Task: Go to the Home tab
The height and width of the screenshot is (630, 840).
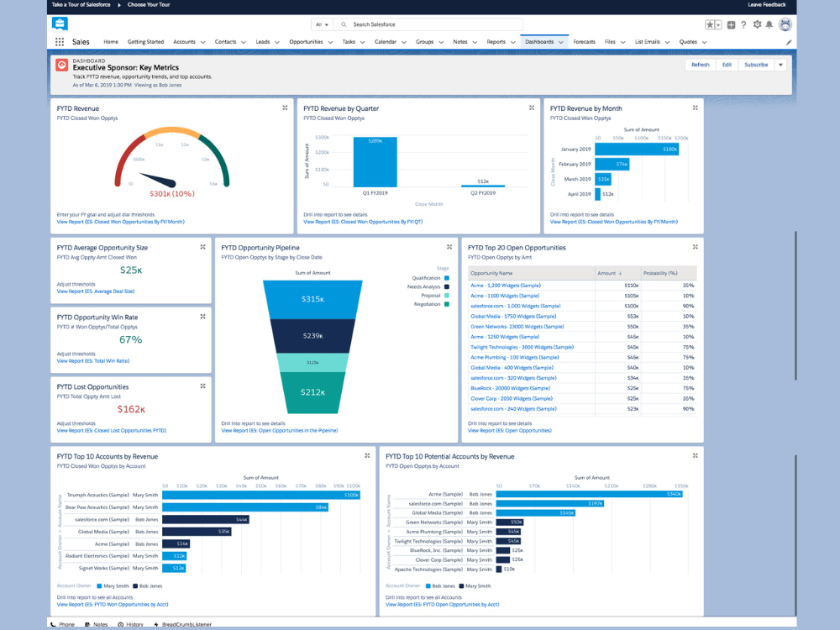Action: pos(111,42)
